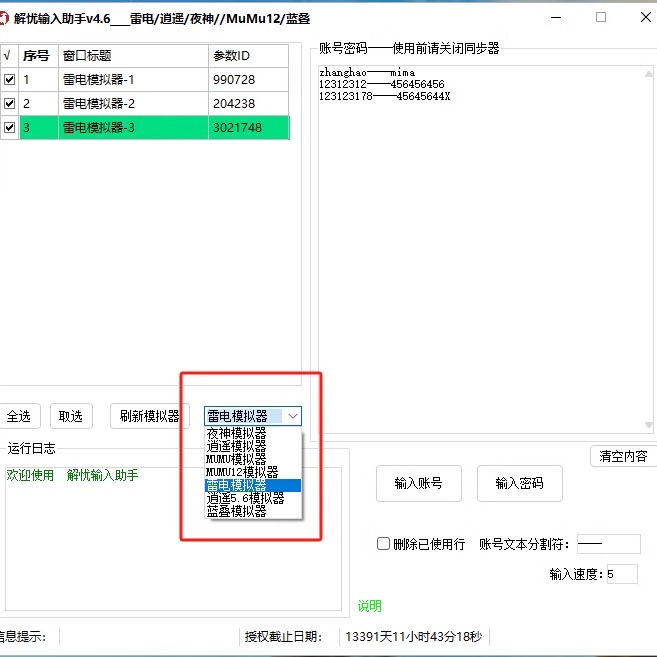
Task: Click the scrollbar down arrow of account box
Action: [x=649, y=425]
